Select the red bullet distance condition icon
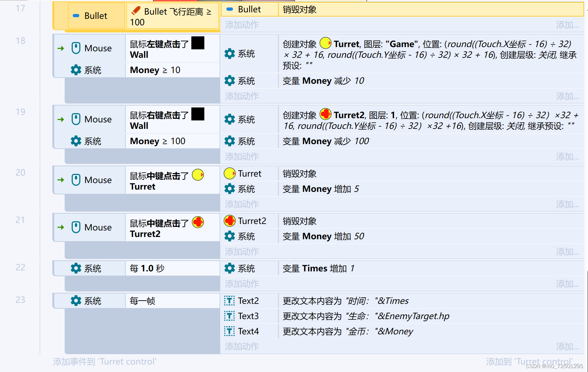 tap(135, 10)
